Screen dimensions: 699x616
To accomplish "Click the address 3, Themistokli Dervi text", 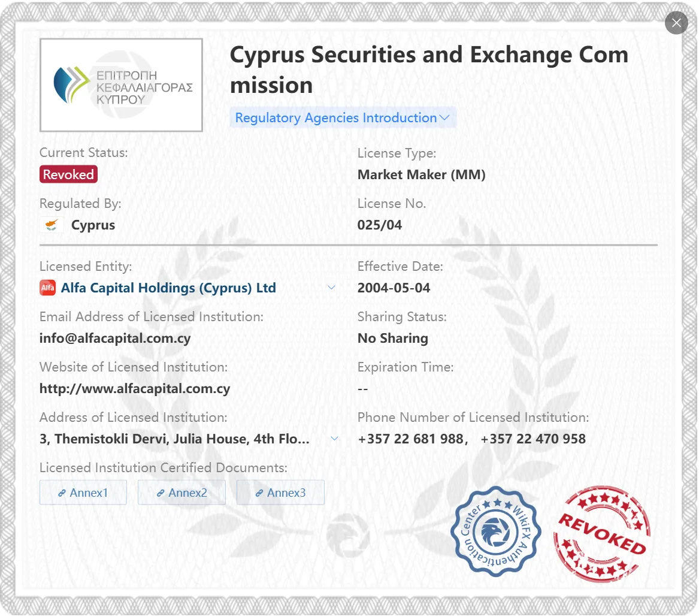I will pyautogui.click(x=174, y=439).
